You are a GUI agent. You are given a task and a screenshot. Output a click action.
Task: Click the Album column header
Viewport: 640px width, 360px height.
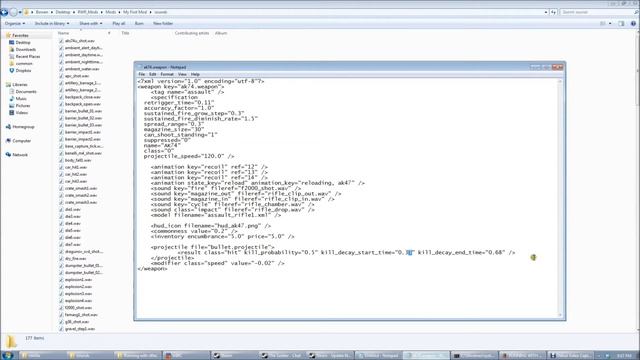[221, 33]
